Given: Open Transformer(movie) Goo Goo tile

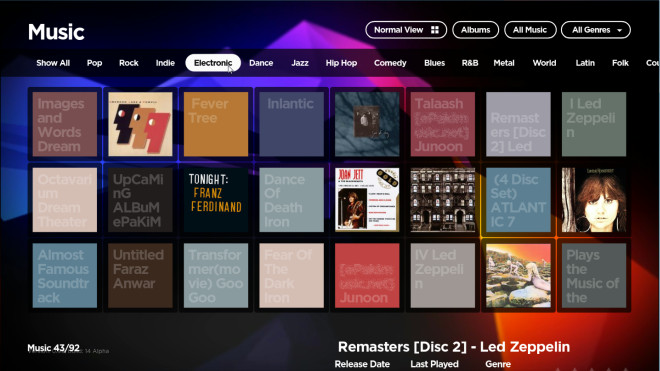Looking at the screenshot, I should pyautogui.click(x=216, y=275).
